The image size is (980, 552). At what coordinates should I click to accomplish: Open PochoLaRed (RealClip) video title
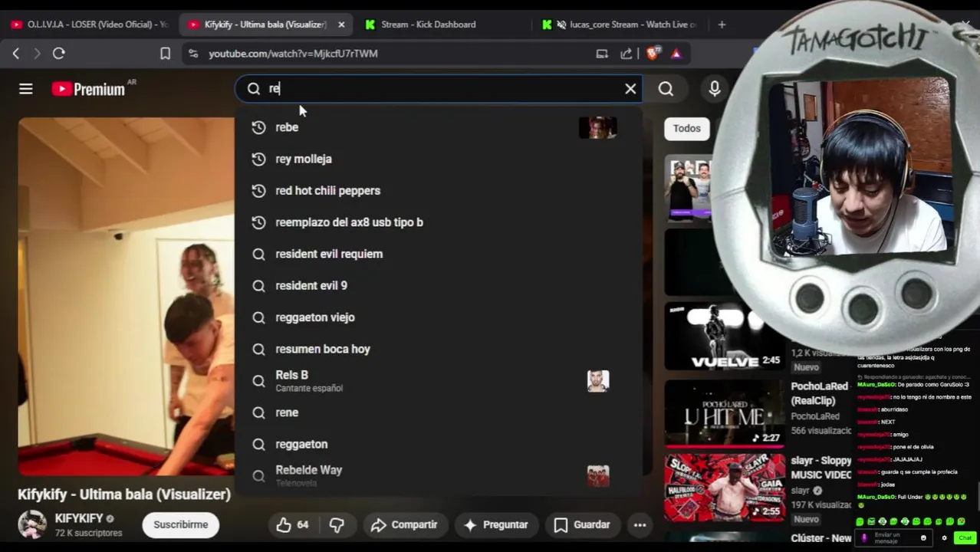[x=820, y=393]
